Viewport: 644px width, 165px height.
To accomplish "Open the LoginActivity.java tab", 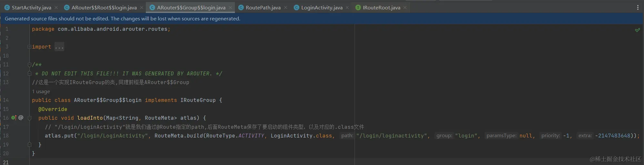I will pos(322,7).
